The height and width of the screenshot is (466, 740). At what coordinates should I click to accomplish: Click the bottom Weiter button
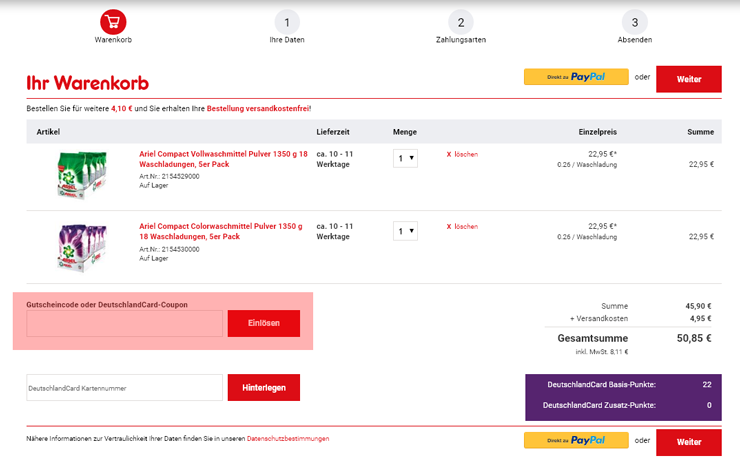pos(689,442)
